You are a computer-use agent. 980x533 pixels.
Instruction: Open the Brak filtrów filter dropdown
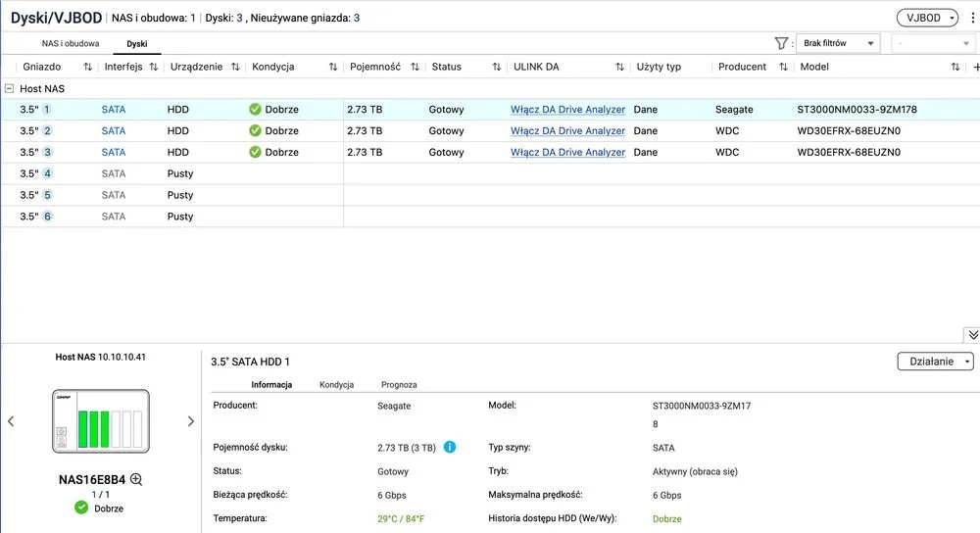pyautogui.click(x=838, y=43)
